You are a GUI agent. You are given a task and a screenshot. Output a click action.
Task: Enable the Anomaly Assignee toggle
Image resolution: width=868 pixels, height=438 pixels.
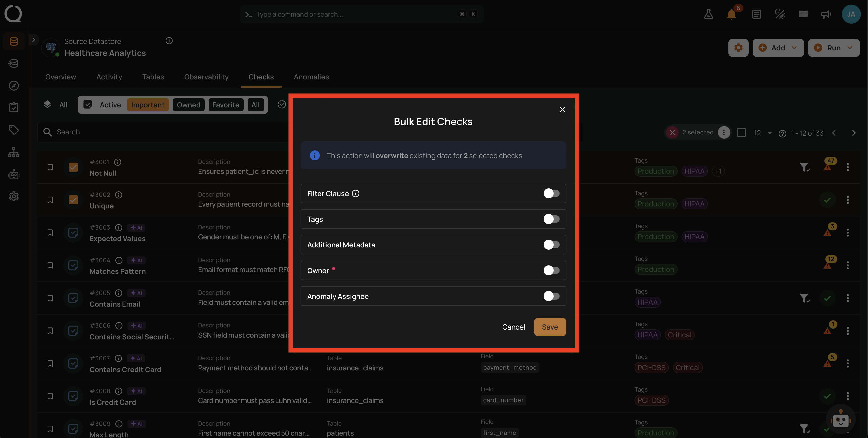(551, 296)
